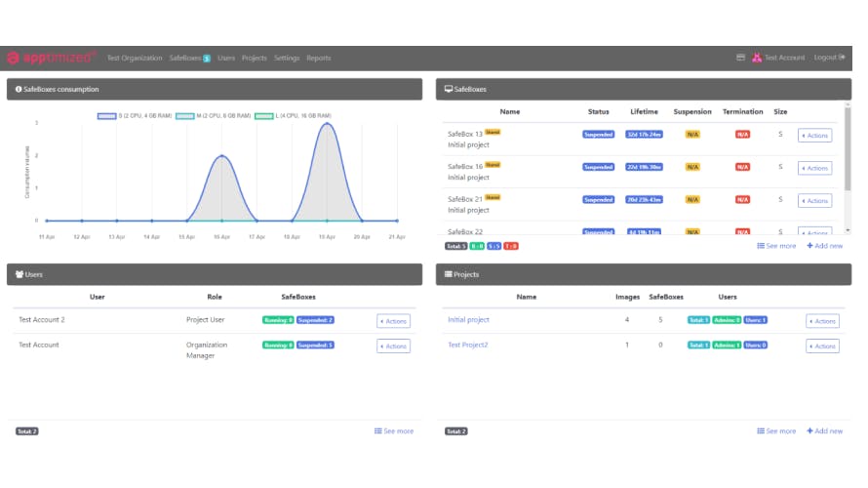The image size is (868, 488).
Task: Open Actions dropdown for SafeBox 13
Action: [x=815, y=135]
